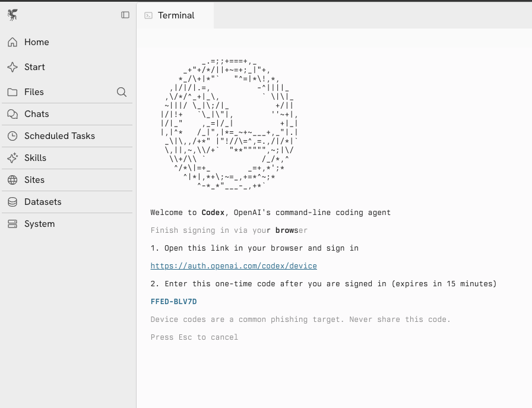Click the Terminal tab prompt icon
Image resolution: width=532 pixels, height=408 pixels.
pos(148,15)
